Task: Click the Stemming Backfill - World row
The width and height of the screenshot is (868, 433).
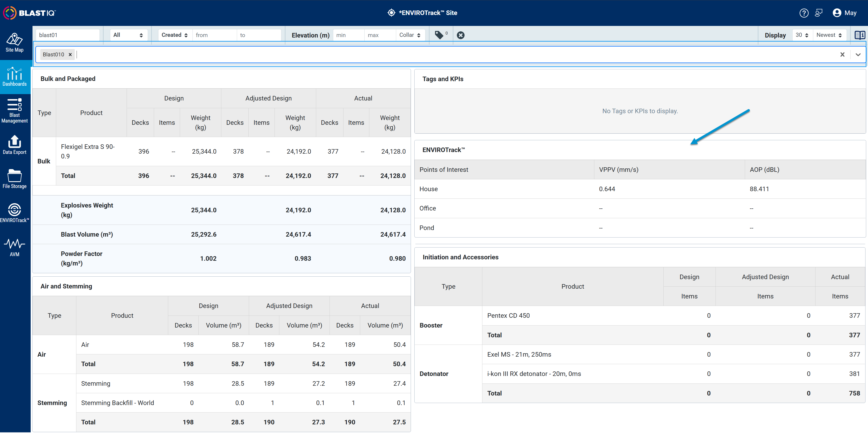Action: pos(243,403)
